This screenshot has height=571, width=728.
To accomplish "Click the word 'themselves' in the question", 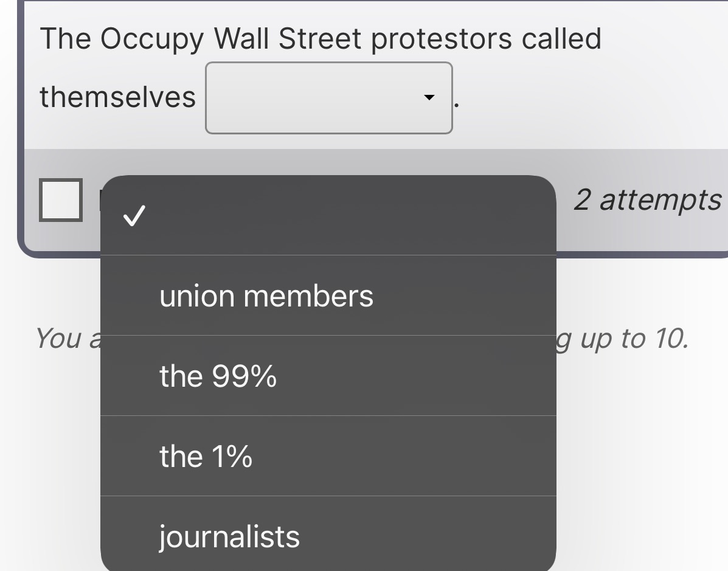I will pos(117,97).
